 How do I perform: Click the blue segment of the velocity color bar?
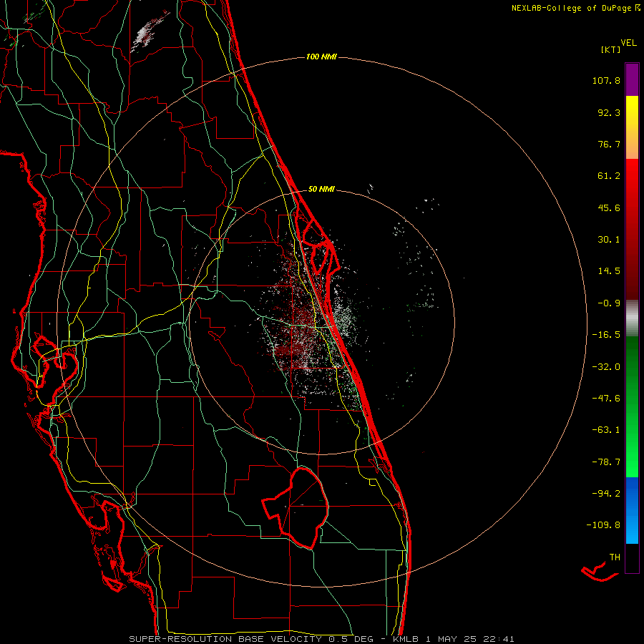(632, 510)
